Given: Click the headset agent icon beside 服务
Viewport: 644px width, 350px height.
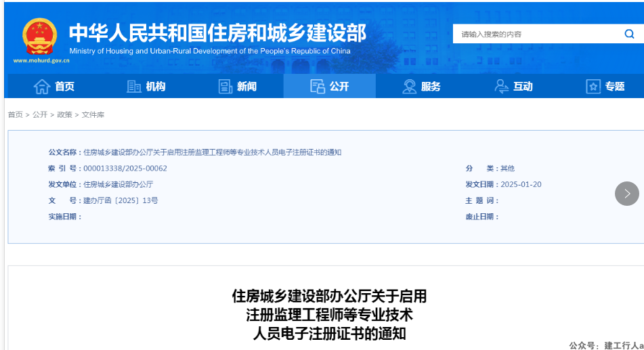Looking at the screenshot, I should 409,87.
